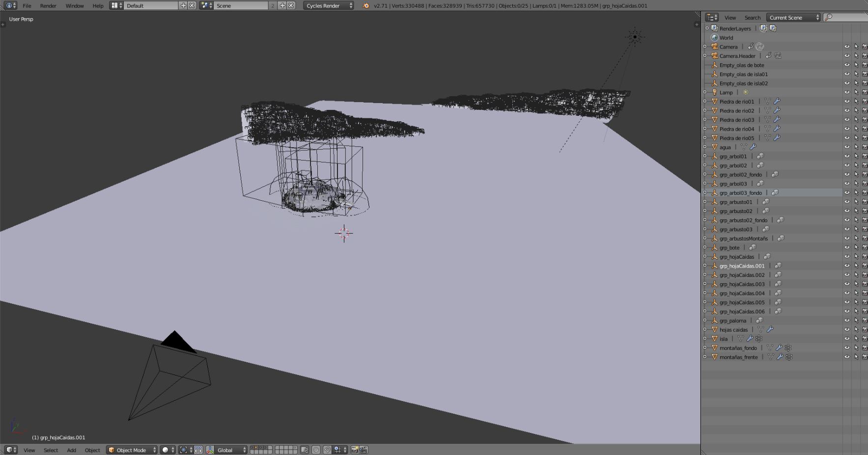Image resolution: width=868 pixels, height=455 pixels.
Task: Click the Blender logo icon in info header
Action: (x=365, y=6)
